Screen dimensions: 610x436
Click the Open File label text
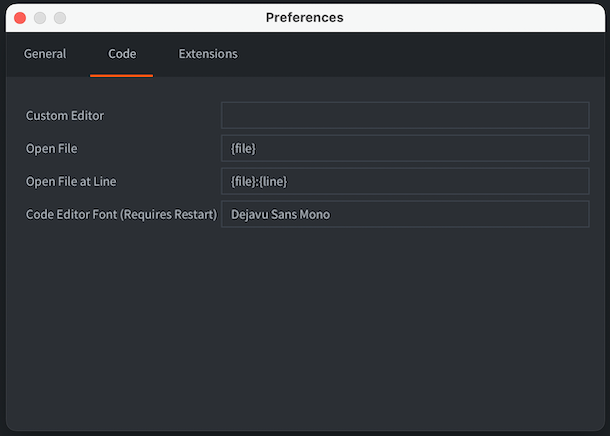(51, 149)
